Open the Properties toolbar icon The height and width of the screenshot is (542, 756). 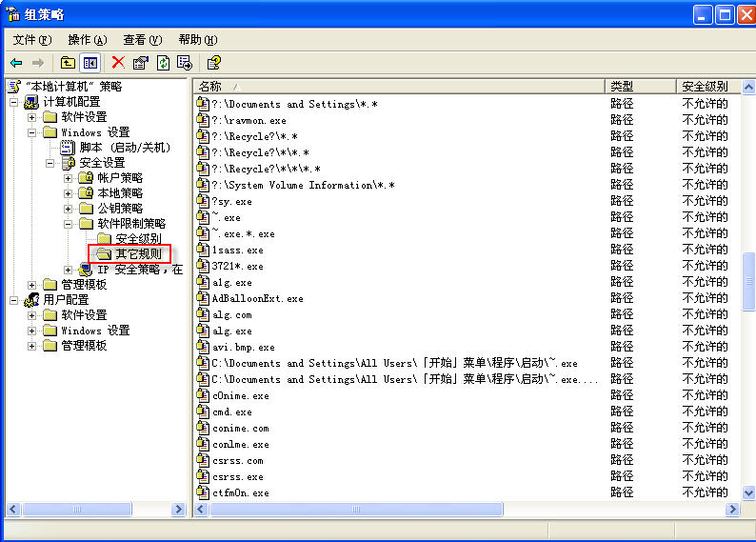pyautogui.click(x=141, y=63)
